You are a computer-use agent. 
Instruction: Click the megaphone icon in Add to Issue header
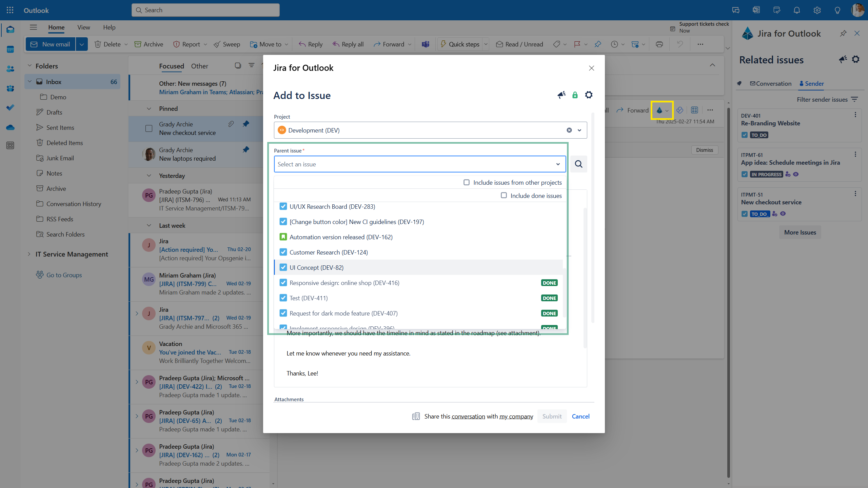click(561, 95)
